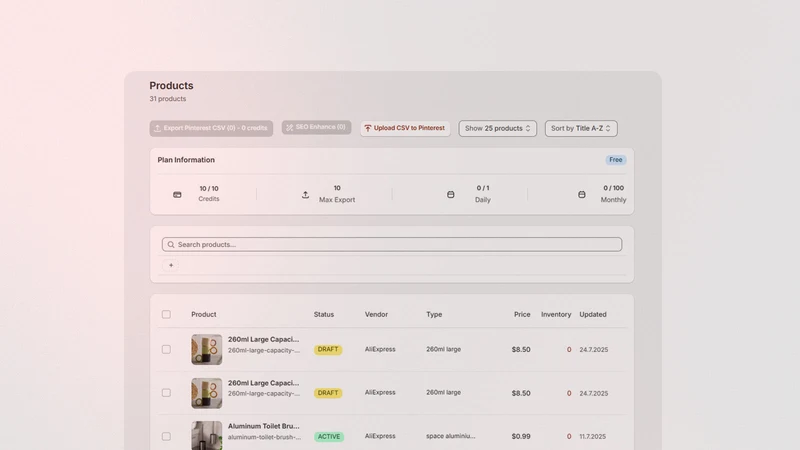Click the Type column header
This screenshot has height=450, width=800.
pyautogui.click(x=434, y=314)
